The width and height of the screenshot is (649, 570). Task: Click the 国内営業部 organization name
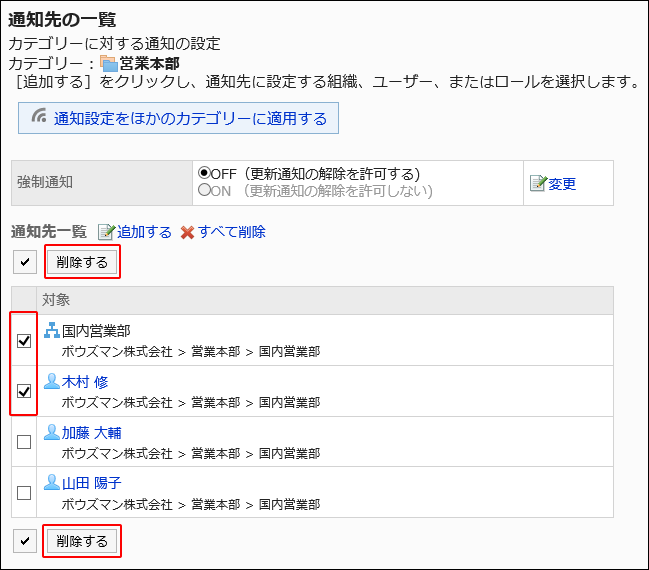(96, 331)
